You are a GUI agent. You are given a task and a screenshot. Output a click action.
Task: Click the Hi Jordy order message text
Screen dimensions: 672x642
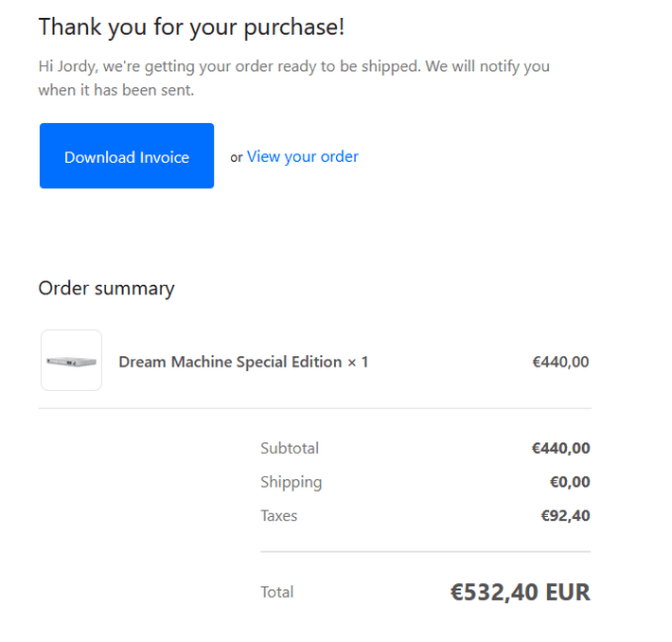coord(294,79)
